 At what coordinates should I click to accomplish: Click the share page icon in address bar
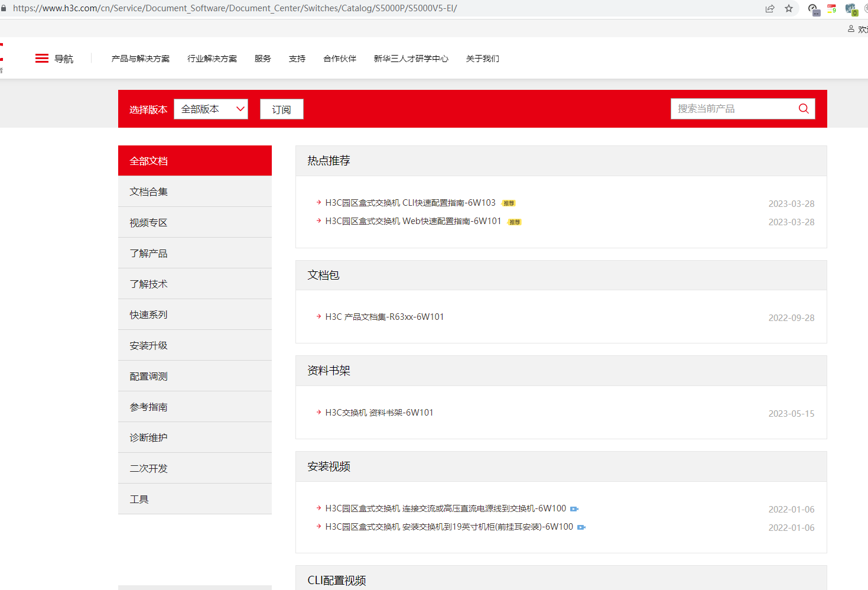point(770,8)
